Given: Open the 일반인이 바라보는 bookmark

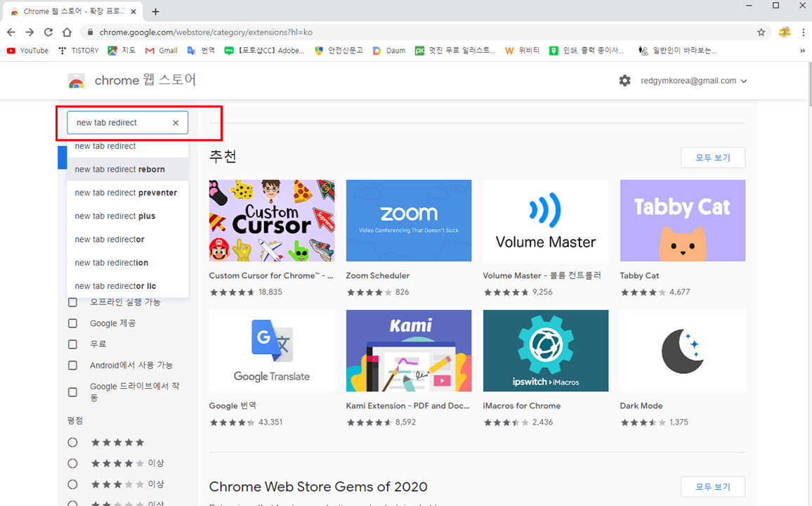Looking at the screenshot, I should pos(677,50).
